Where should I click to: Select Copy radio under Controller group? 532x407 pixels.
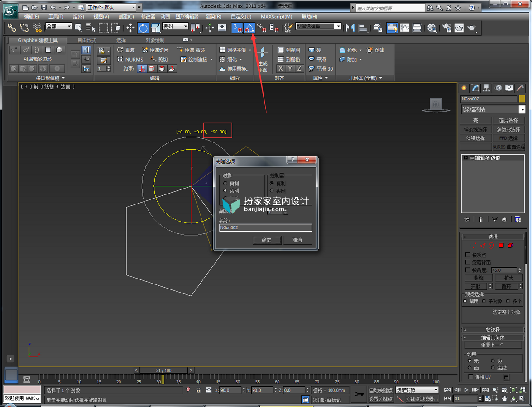point(272,183)
